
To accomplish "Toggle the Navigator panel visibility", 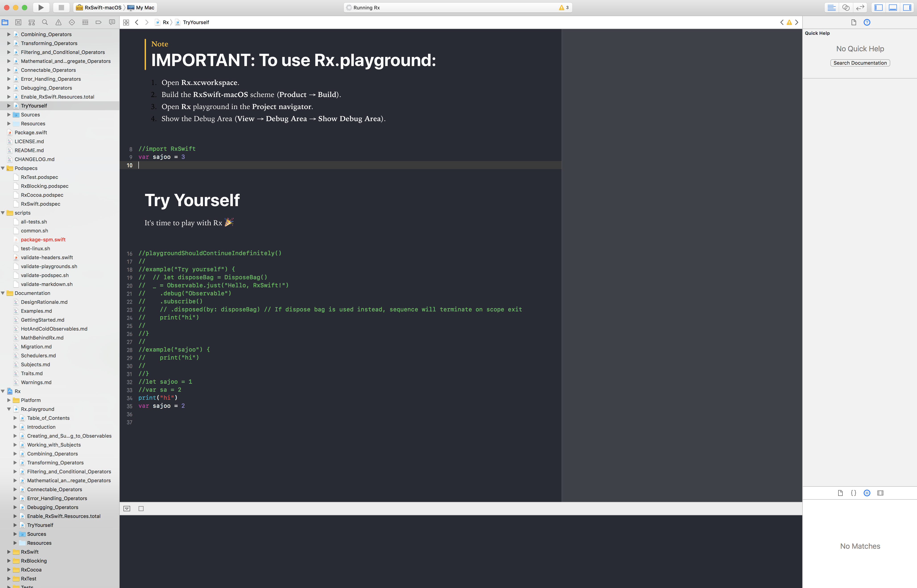I will pos(878,7).
